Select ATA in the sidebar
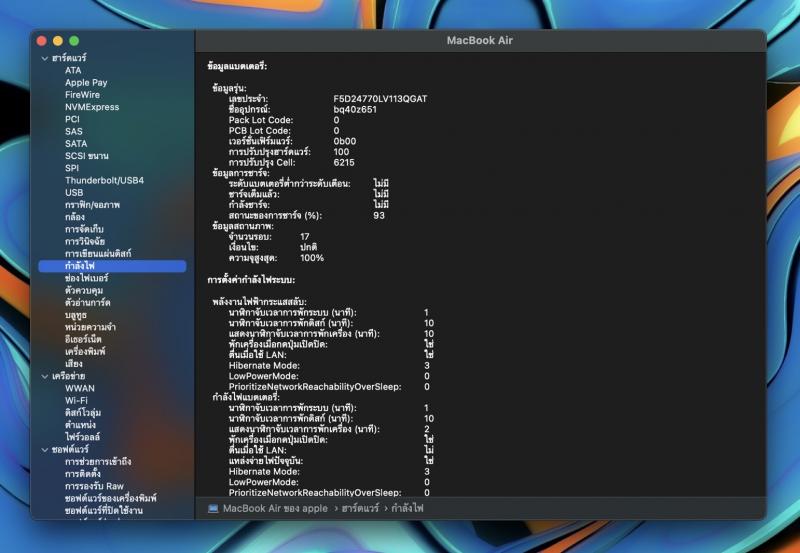Screen dimensions: 800x553 [73, 70]
